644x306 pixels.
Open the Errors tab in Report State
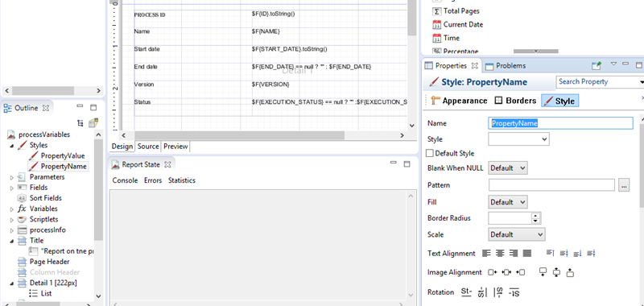point(153,180)
